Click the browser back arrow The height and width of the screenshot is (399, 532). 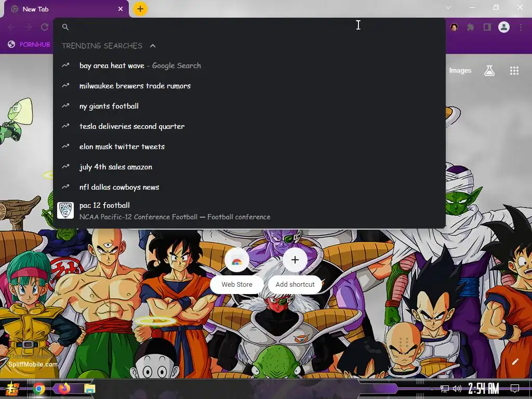point(11,27)
